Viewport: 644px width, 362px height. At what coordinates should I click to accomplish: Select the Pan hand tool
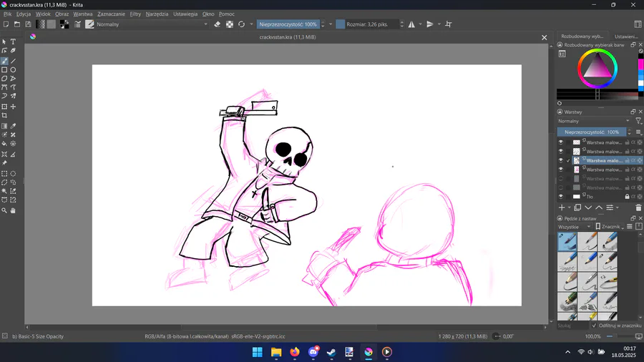tap(13, 210)
